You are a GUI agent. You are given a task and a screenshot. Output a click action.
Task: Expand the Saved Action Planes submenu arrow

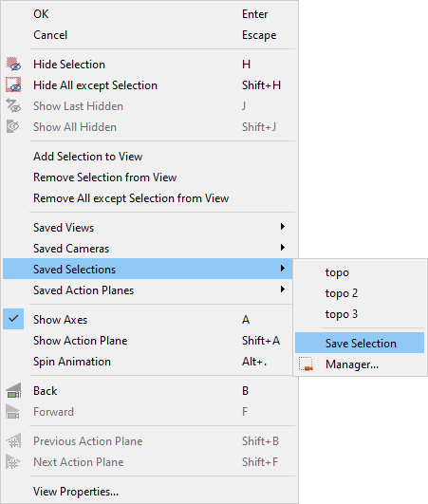[x=283, y=289]
